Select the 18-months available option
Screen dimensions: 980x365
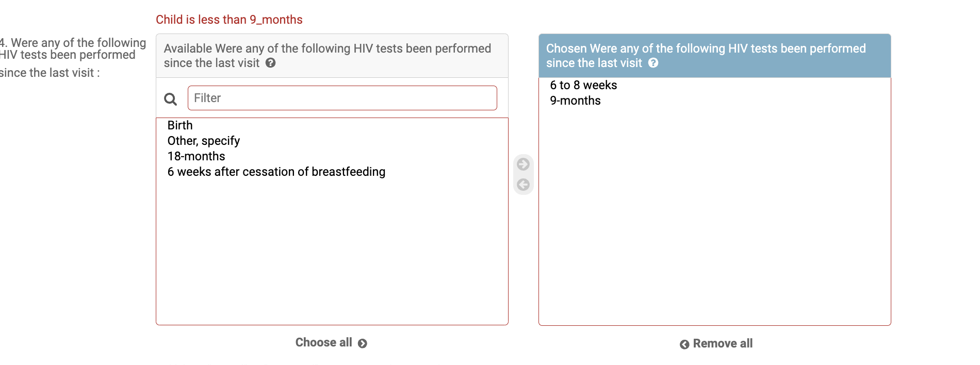pyautogui.click(x=332, y=156)
